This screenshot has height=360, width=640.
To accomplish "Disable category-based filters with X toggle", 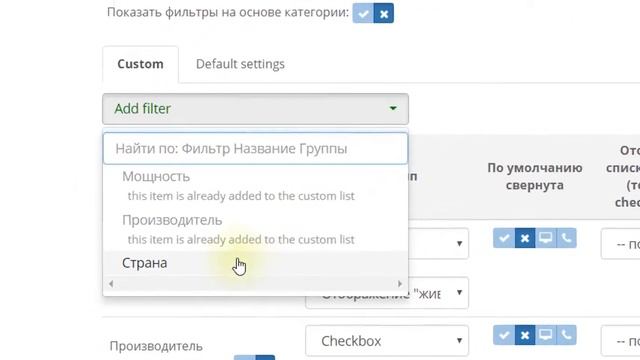I will tap(384, 13).
